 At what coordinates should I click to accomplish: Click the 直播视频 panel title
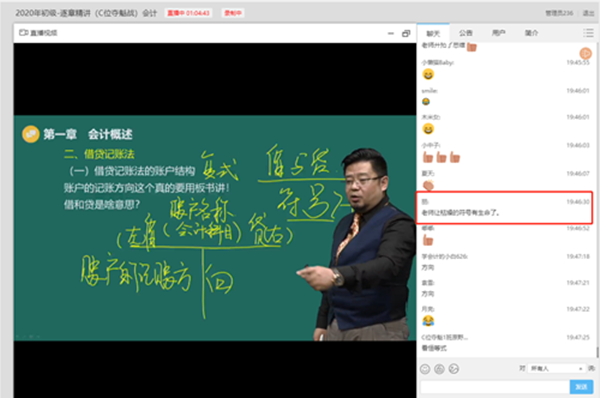[44, 33]
